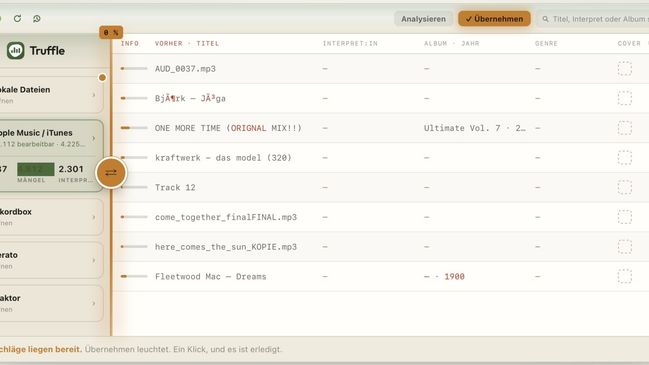Sort by the GENRE column header

tap(546, 43)
